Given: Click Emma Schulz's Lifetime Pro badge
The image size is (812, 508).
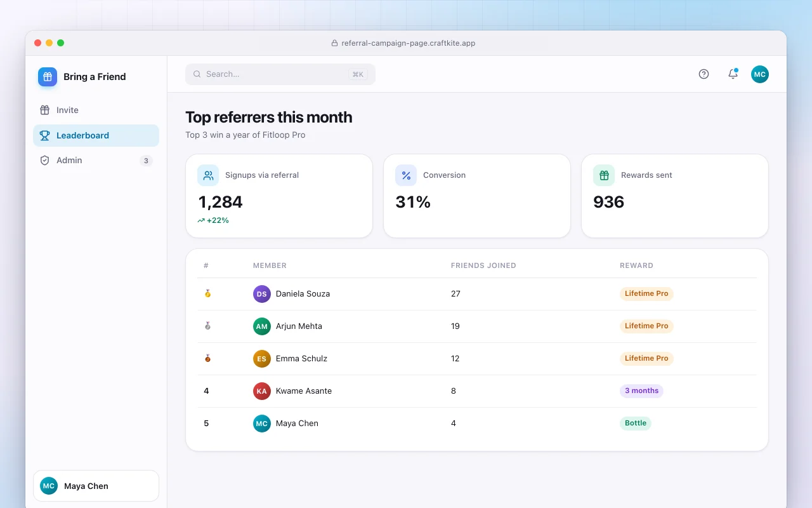Looking at the screenshot, I should (x=646, y=359).
